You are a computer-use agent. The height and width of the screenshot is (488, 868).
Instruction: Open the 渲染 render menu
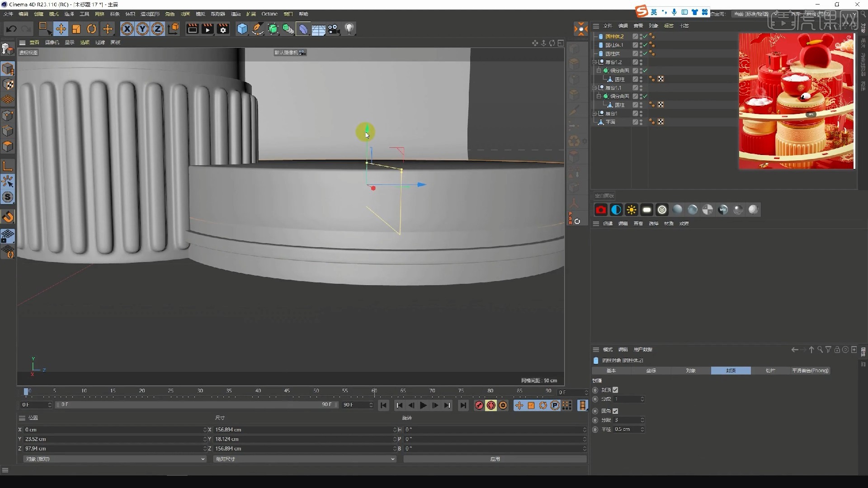236,14
